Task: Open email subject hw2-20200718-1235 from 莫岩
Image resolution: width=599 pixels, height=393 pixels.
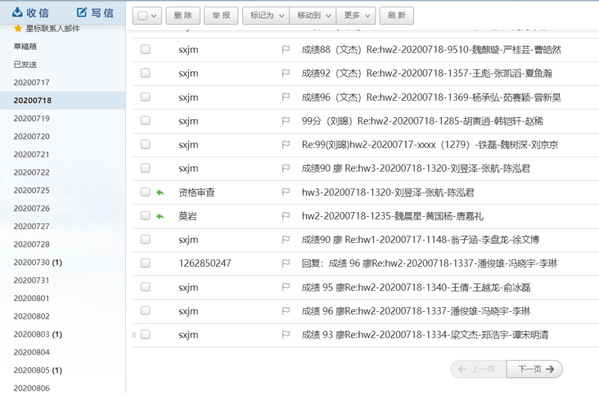Action: 392,216
